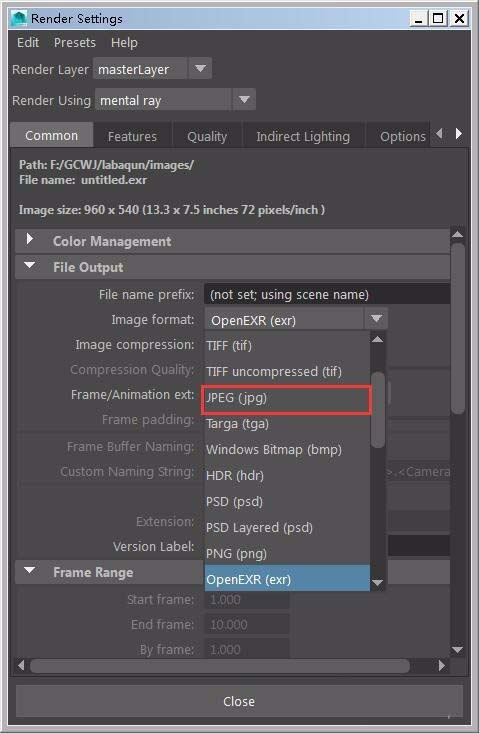Switch to the Quality tab
The width and height of the screenshot is (479, 733).
point(207,137)
